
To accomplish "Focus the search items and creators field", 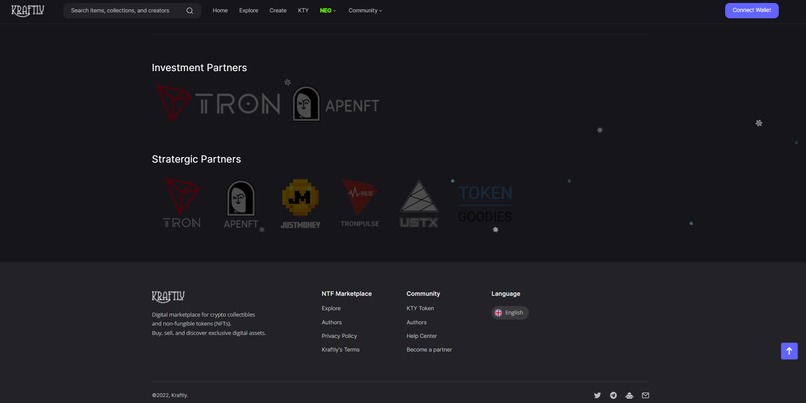I will pos(132,11).
